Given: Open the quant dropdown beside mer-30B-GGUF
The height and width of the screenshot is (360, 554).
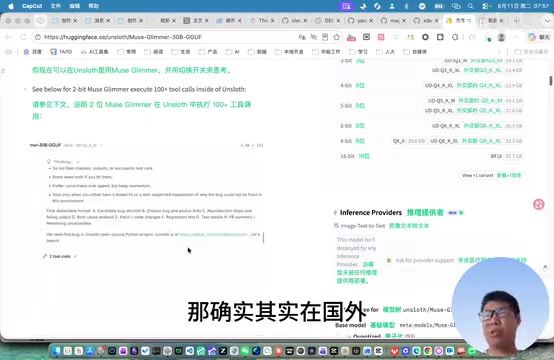Looking at the screenshot, I should coord(101,145).
